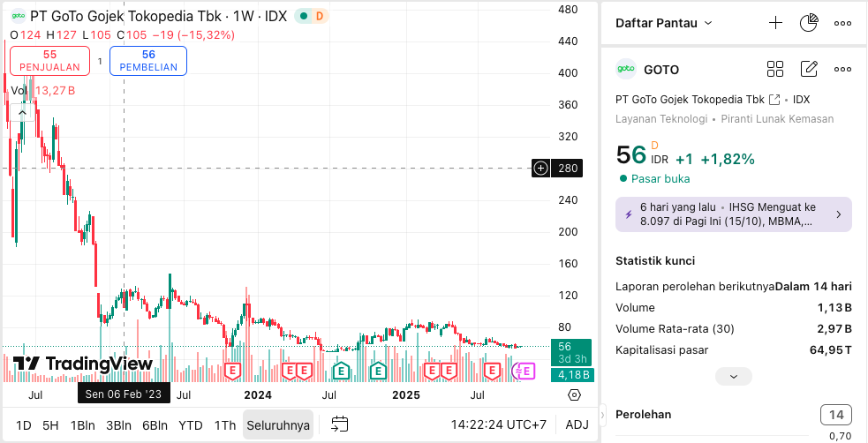Click the +1,82% price change value

(x=728, y=159)
